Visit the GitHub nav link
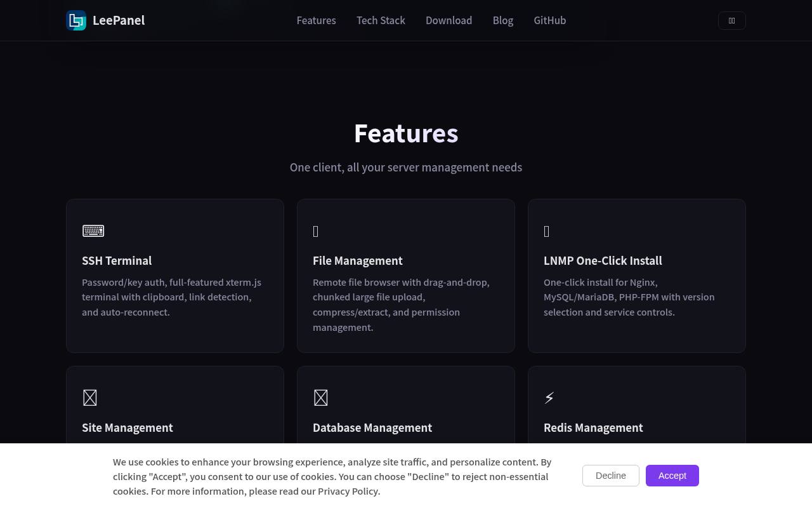 (x=550, y=20)
